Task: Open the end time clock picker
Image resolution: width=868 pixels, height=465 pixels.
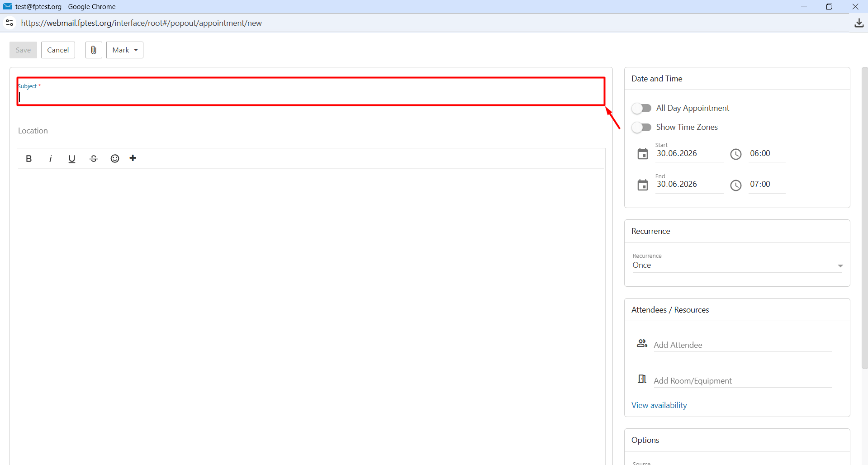Action: 736,185
